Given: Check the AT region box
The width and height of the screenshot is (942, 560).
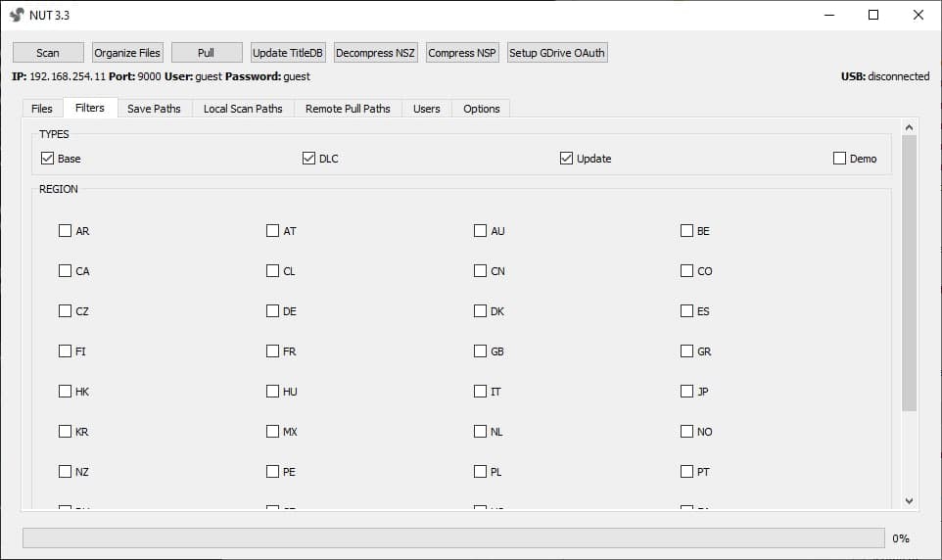Looking at the screenshot, I should (x=272, y=231).
